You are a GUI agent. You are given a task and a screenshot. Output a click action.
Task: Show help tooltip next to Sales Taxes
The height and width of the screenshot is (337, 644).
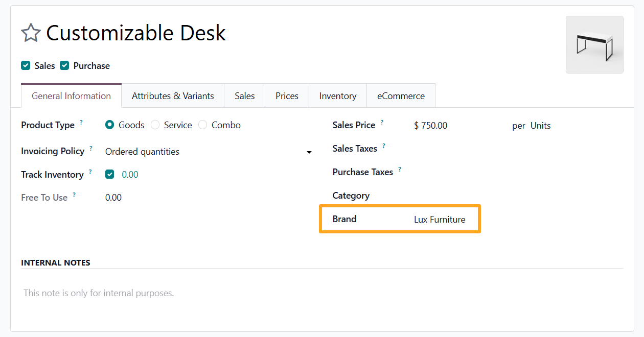[x=384, y=146]
